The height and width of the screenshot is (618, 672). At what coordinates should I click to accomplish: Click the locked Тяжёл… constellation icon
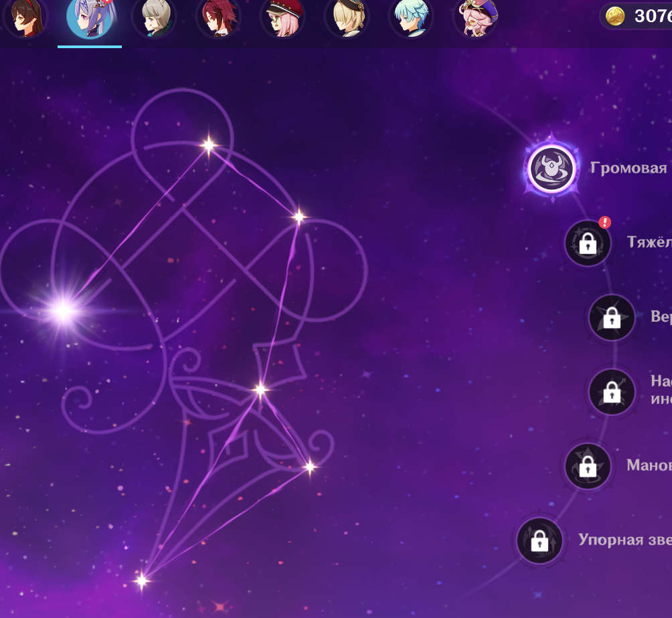tap(588, 243)
